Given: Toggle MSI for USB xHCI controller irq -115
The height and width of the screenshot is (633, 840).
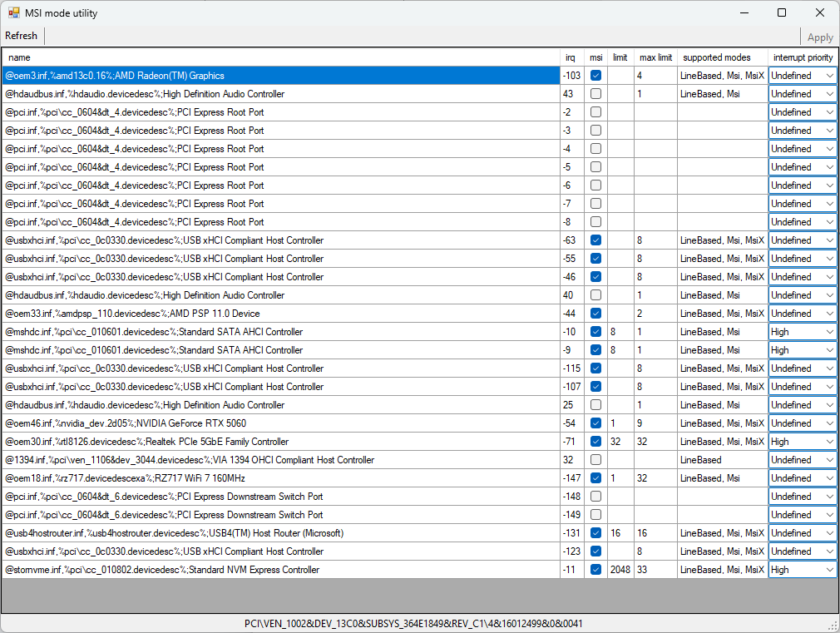Looking at the screenshot, I should point(595,368).
